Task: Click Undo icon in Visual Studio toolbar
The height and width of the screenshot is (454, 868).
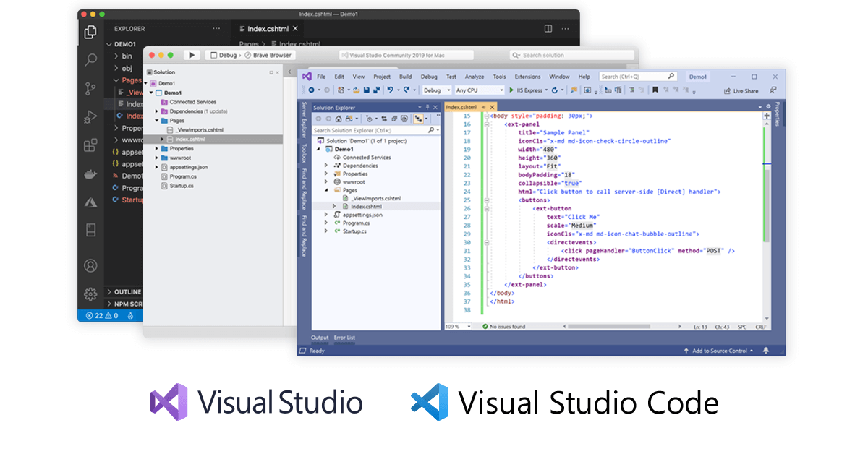Action: coord(391,90)
